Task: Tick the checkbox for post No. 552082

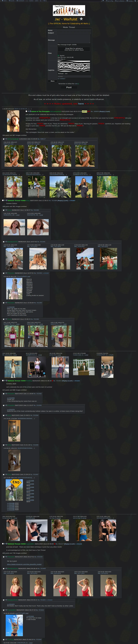Action: [x=4, y=393]
